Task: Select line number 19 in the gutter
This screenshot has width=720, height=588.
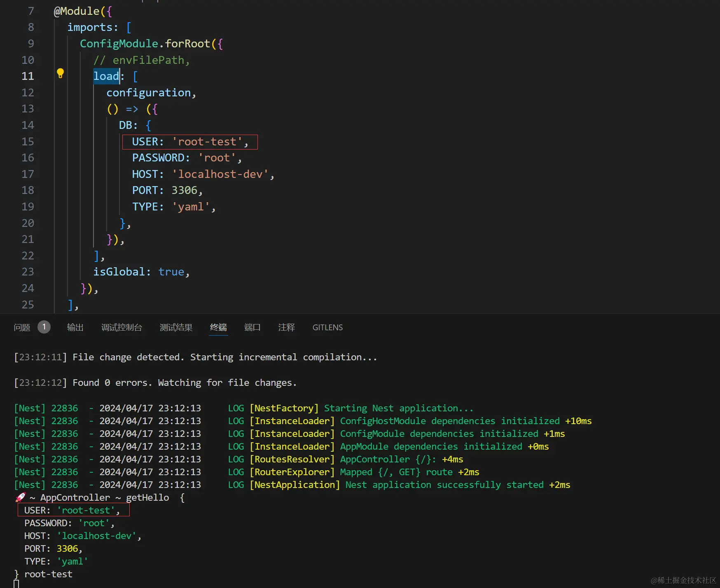Action: point(28,207)
